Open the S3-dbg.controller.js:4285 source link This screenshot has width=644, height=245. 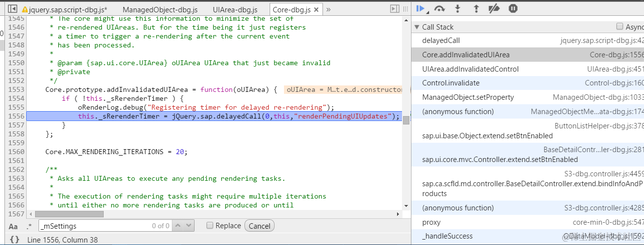pyautogui.click(x=604, y=208)
